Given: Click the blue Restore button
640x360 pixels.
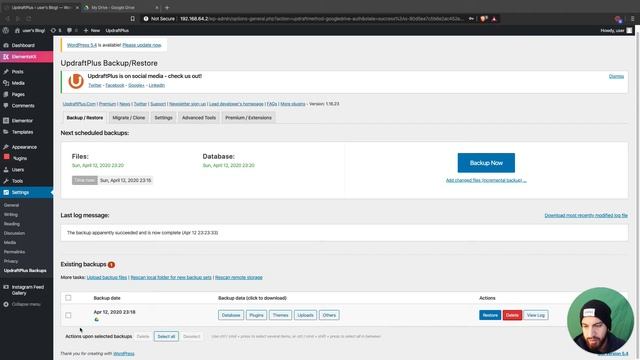Looking at the screenshot, I should (490, 315).
